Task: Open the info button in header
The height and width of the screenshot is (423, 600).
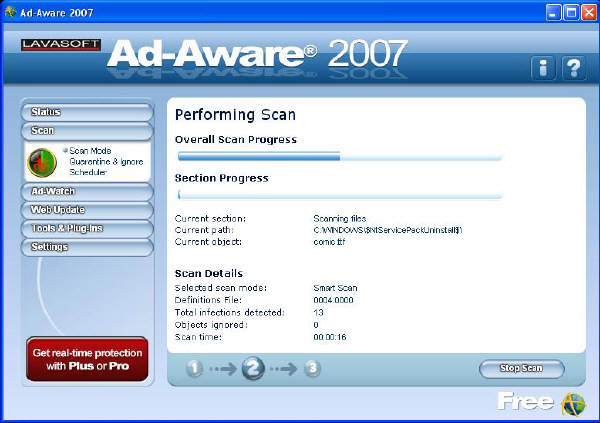Action: 543,68
